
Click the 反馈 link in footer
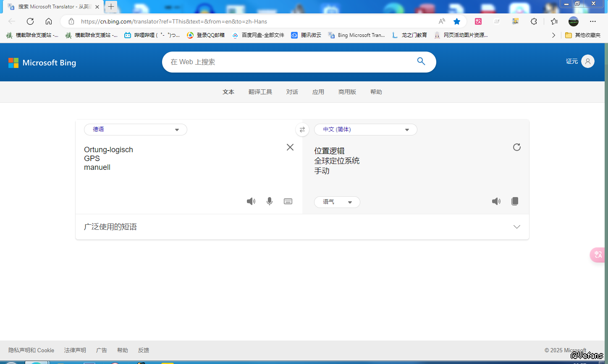click(x=144, y=350)
